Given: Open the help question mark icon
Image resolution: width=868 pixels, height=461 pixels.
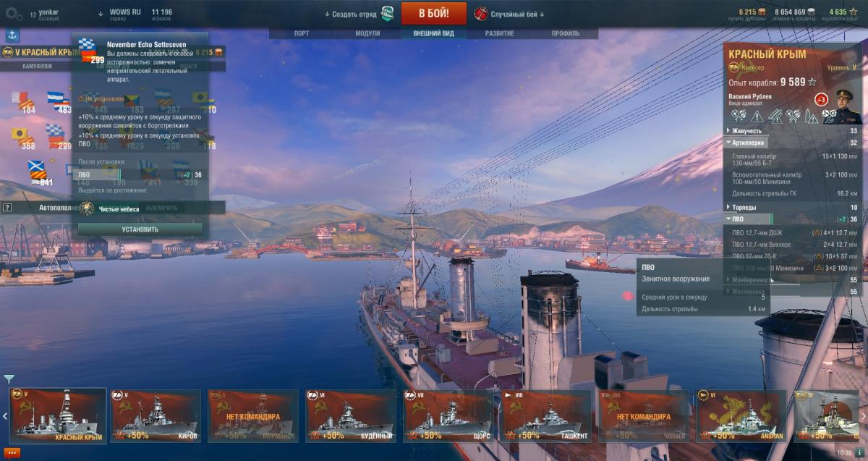Looking at the screenshot, I should coord(7,207).
